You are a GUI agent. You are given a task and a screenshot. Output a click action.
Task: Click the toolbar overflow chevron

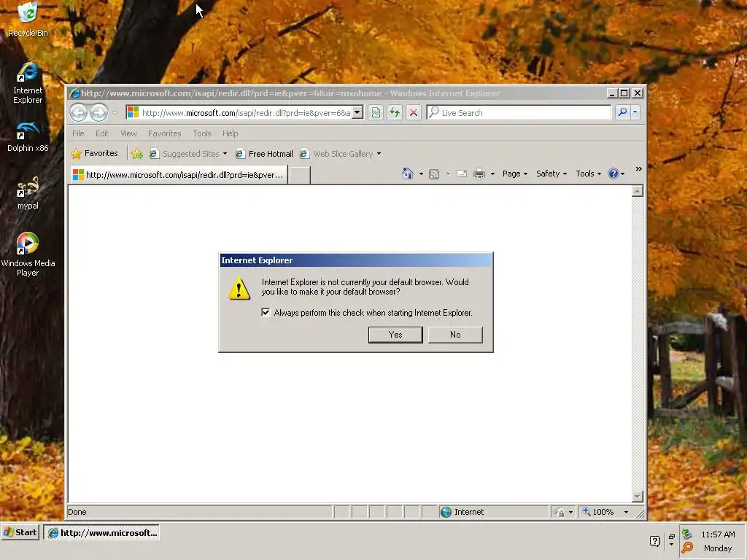click(639, 169)
